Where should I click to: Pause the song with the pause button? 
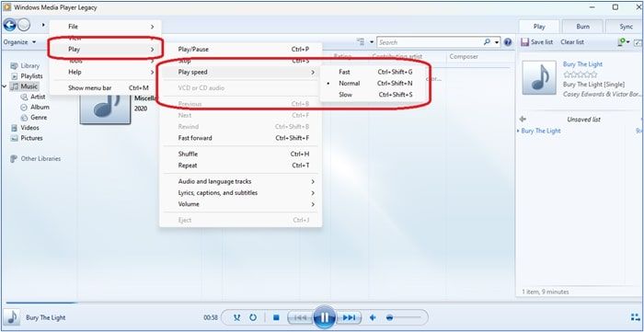(x=325, y=316)
